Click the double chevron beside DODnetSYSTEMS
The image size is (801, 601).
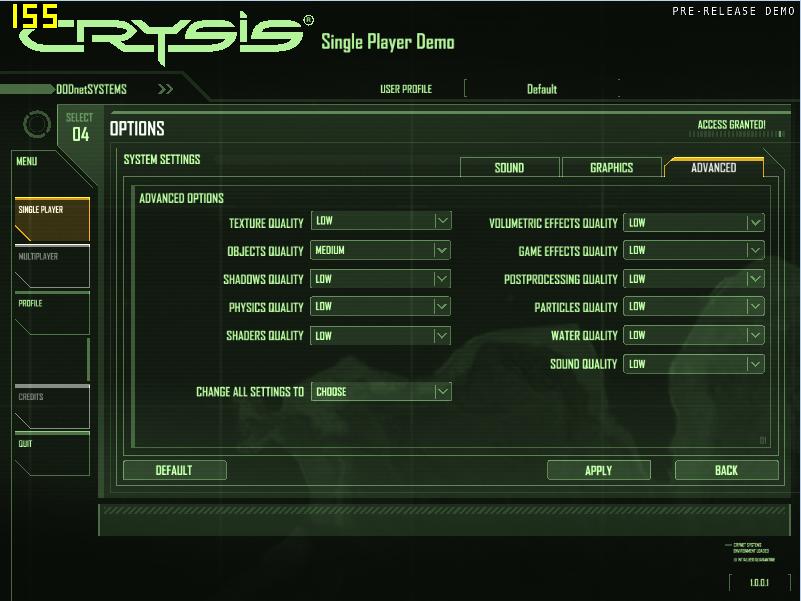pyautogui.click(x=165, y=89)
